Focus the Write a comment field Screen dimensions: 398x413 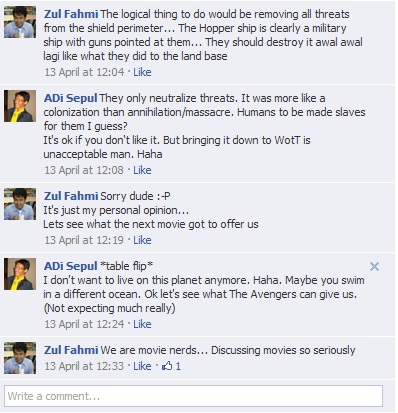[193, 396]
